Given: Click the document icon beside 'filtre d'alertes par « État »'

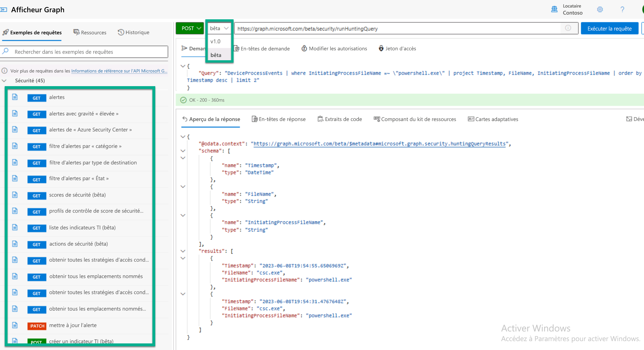Looking at the screenshot, I should click(x=15, y=178).
